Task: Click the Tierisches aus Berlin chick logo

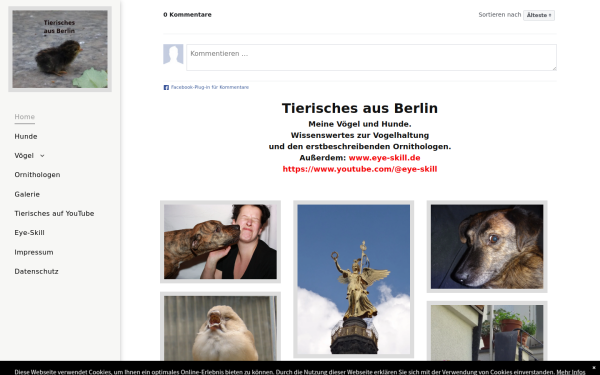Action: tap(60, 49)
